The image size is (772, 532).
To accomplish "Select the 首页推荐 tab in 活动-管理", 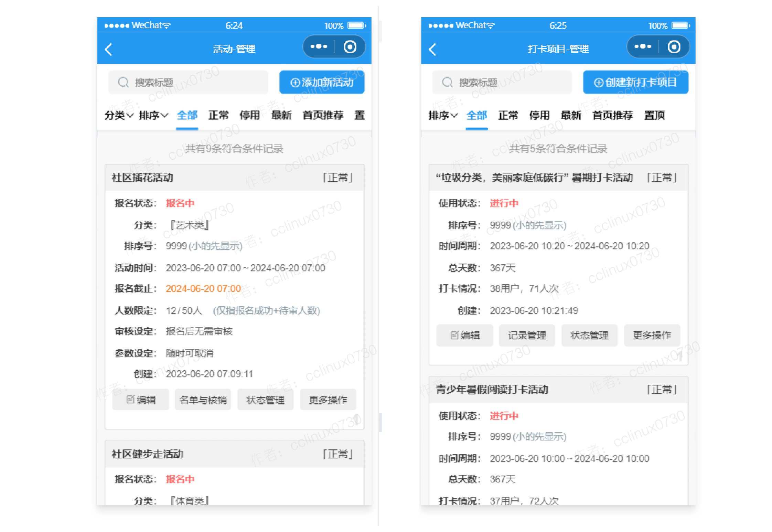I will (323, 115).
